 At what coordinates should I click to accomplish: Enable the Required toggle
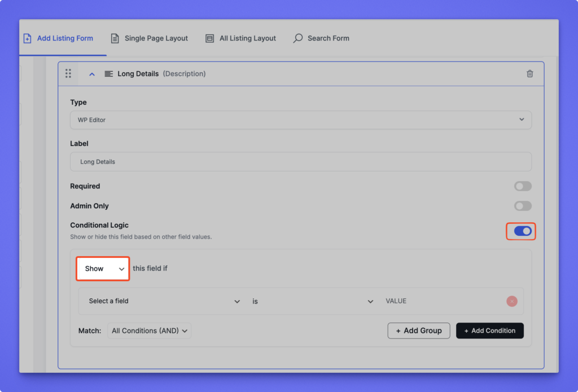pos(522,186)
